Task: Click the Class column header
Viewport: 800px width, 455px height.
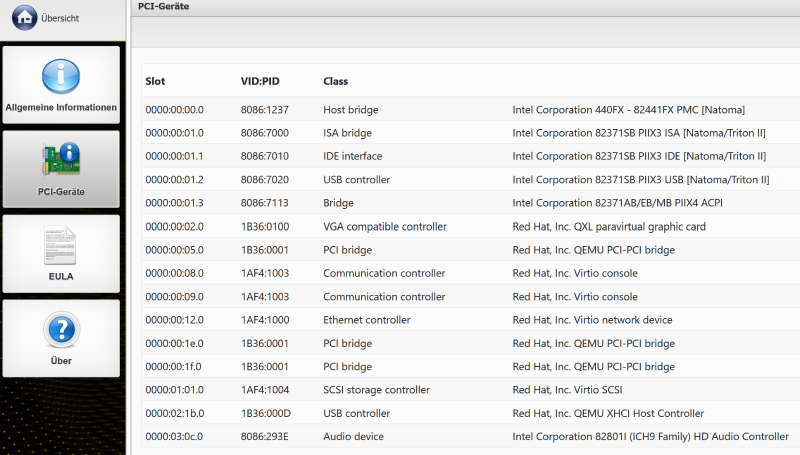Action: point(335,81)
